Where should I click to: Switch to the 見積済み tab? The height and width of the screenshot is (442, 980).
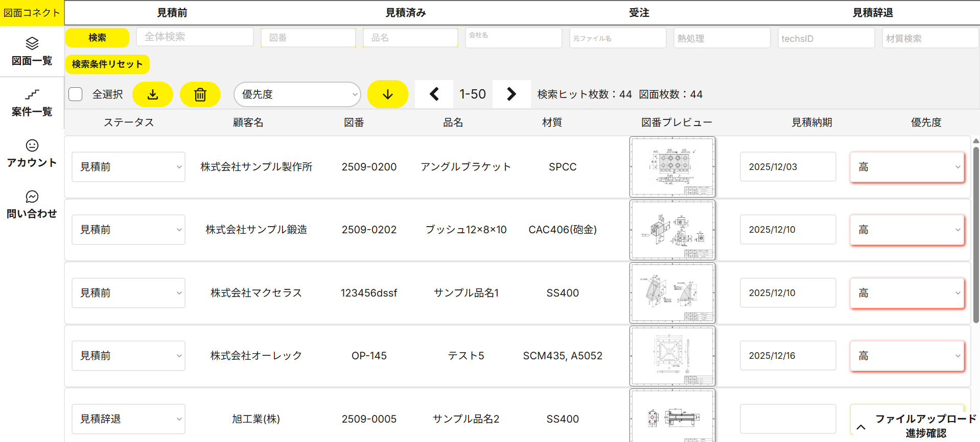[x=405, y=13]
